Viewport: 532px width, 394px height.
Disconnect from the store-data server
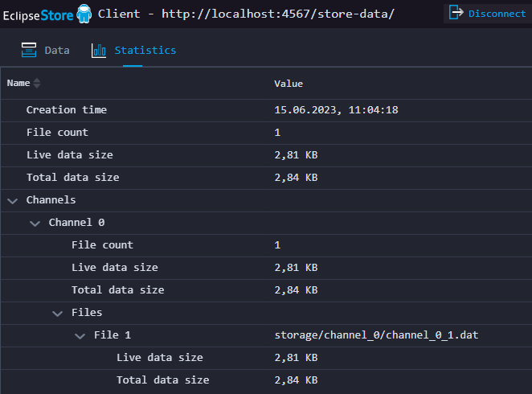[x=488, y=14]
